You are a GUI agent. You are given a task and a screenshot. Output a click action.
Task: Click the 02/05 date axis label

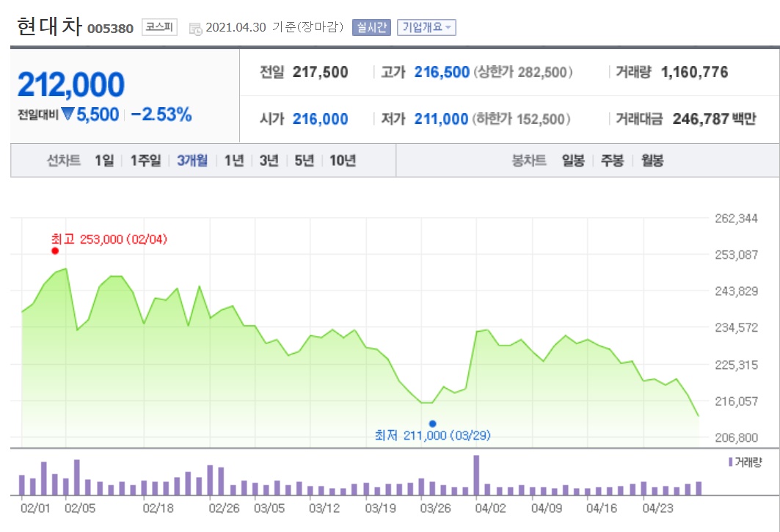pyautogui.click(x=79, y=508)
